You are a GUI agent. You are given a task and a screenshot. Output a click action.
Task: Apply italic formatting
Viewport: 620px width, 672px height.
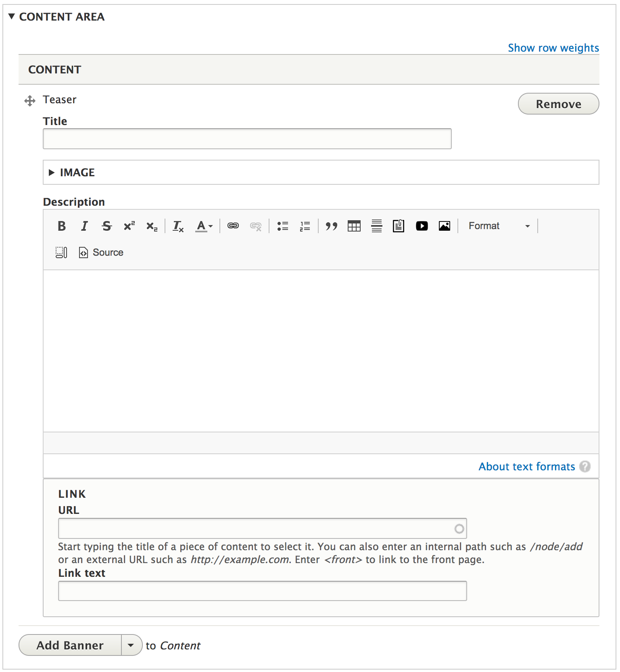pos(84,226)
